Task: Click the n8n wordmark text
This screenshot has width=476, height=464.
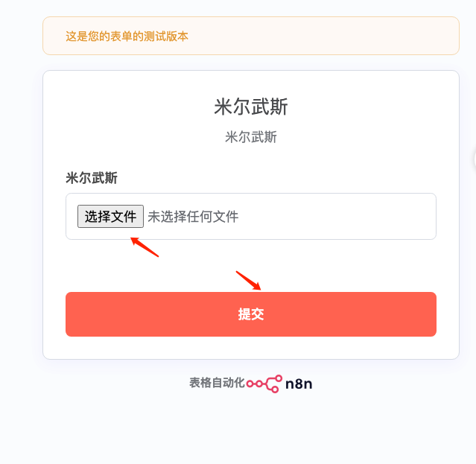Action: point(293,384)
